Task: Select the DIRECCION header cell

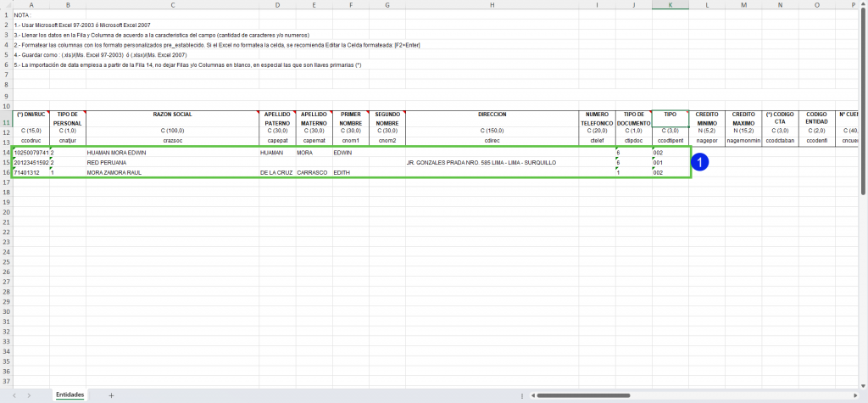Action: point(492,119)
